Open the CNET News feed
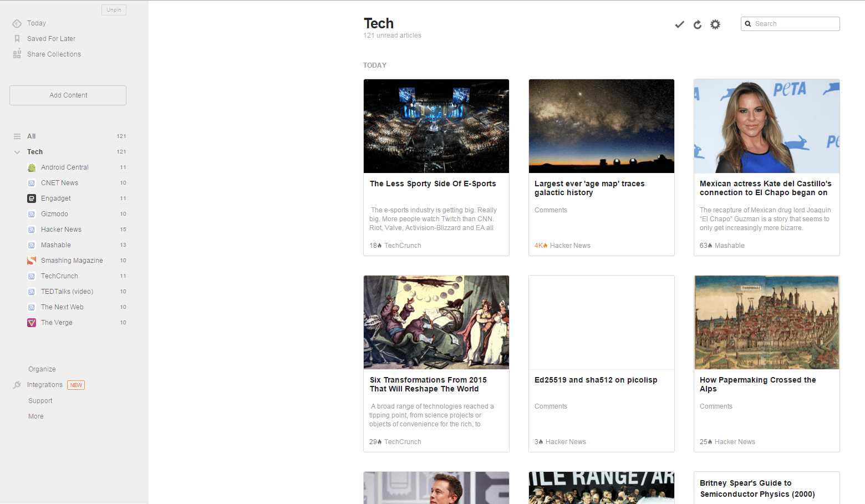The height and width of the screenshot is (504, 865). [x=59, y=183]
